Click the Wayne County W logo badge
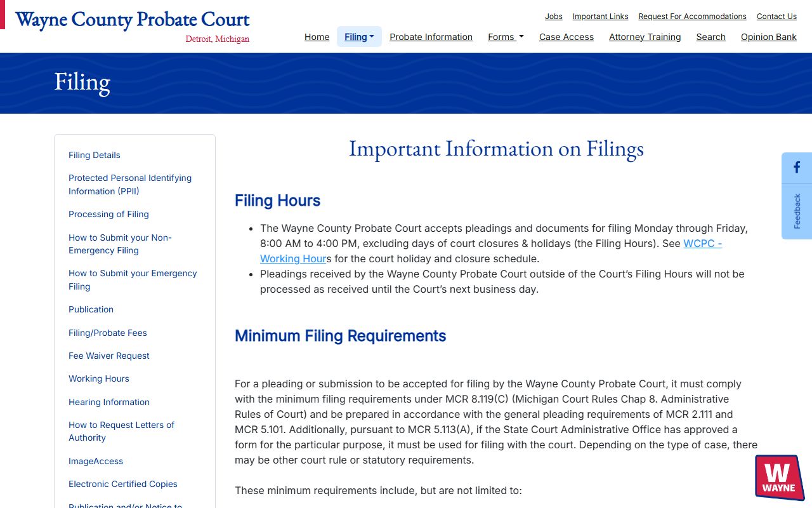 [780, 478]
